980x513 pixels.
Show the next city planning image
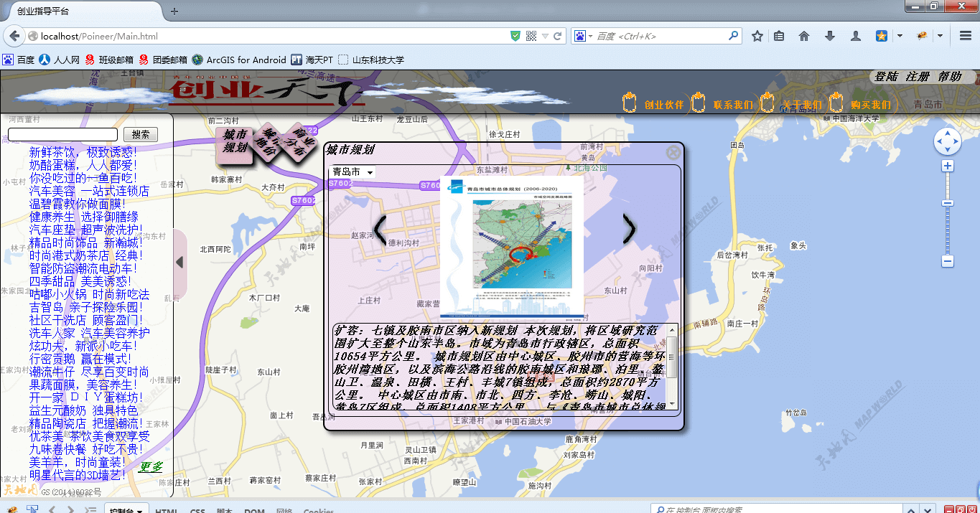[x=629, y=228]
